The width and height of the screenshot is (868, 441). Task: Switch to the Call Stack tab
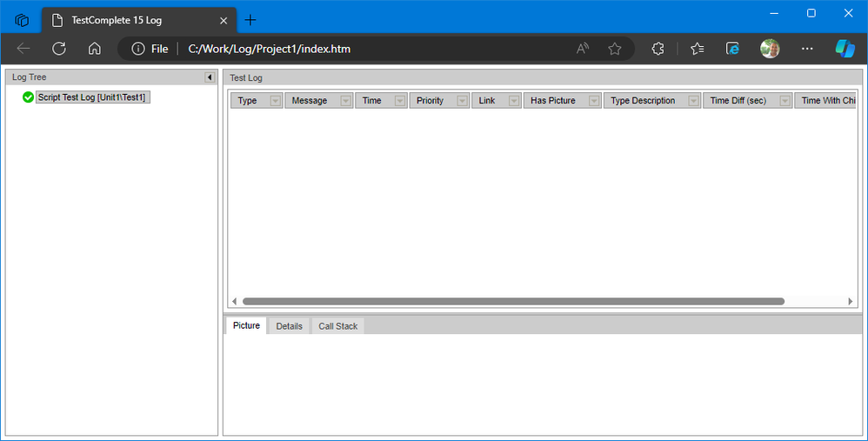337,326
